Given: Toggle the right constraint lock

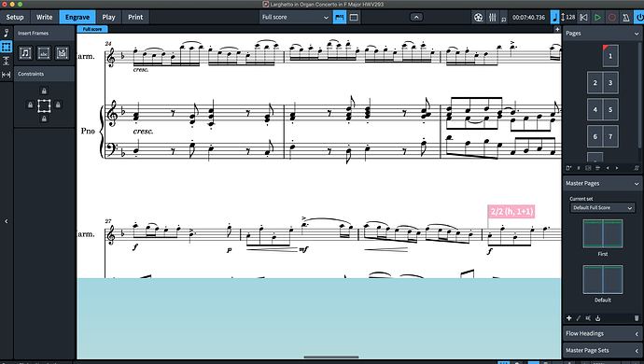Looking at the screenshot, I should tap(58, 105).
